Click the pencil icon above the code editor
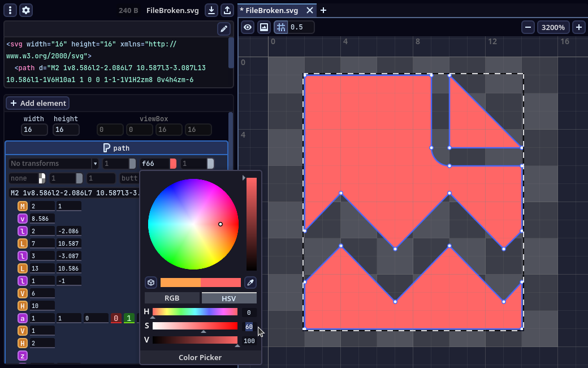This screenshot has width=588, height=368. click(x=224, y=29)
